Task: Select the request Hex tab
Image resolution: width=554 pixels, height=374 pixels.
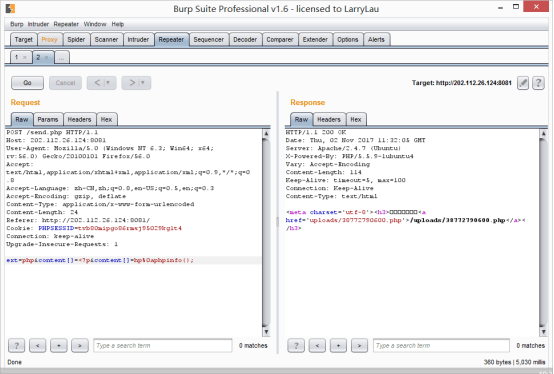Action: tap(106, 120)
